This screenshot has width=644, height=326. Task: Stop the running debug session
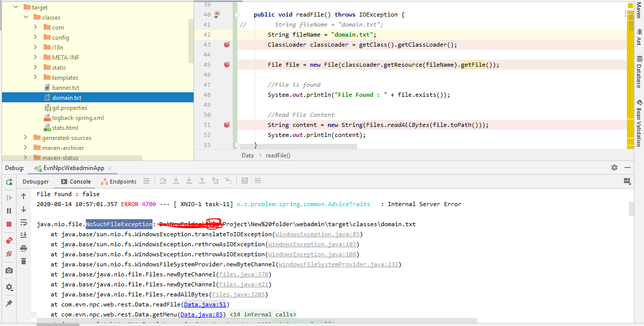(x=9, y=225)
